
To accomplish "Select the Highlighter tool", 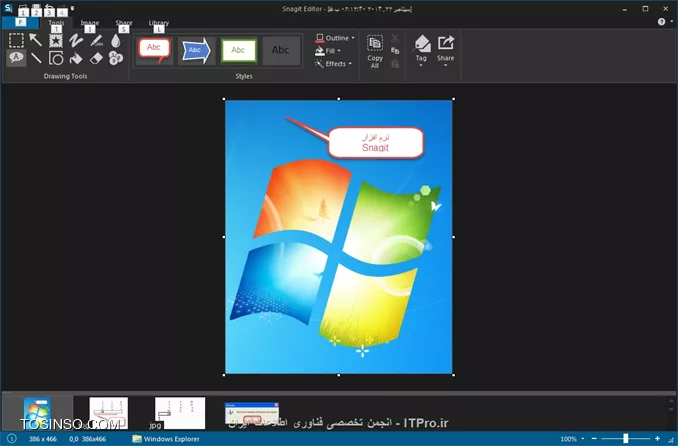I will [96, 40].
